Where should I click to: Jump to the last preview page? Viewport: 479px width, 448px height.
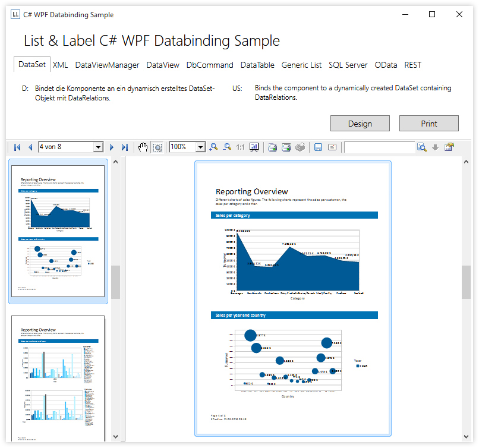(125, 147)
